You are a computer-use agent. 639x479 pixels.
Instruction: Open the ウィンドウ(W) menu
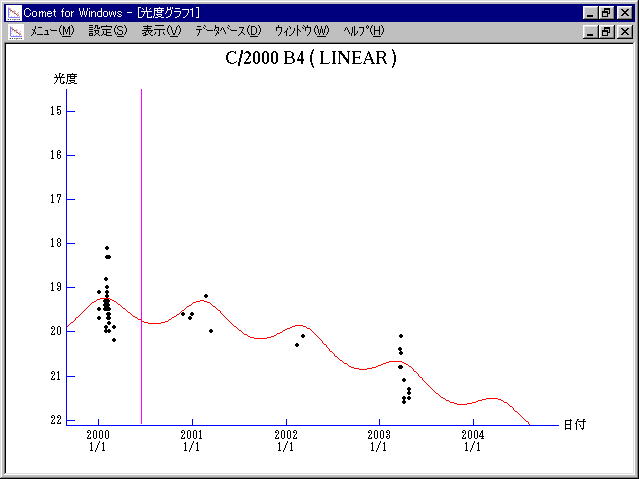tap(302, 31)
